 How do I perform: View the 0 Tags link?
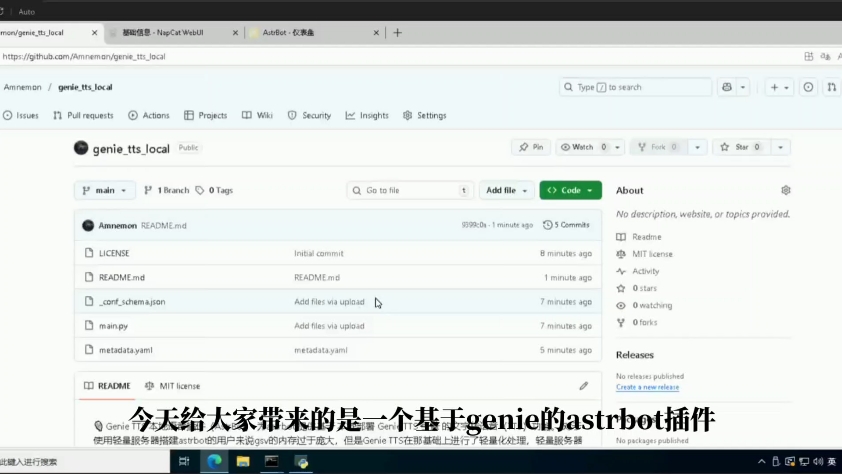pos(214,191)
